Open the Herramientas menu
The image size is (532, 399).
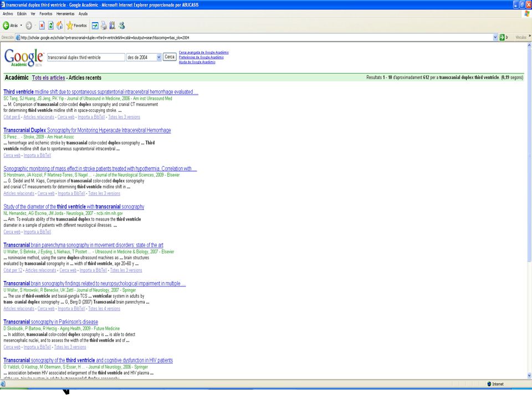(x=65, y=14)
